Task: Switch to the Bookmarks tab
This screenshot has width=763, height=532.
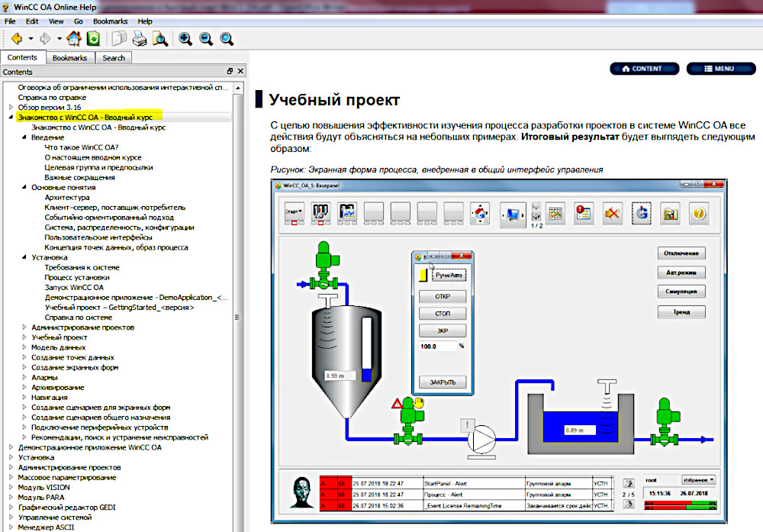Action: (x=69, y=58)
